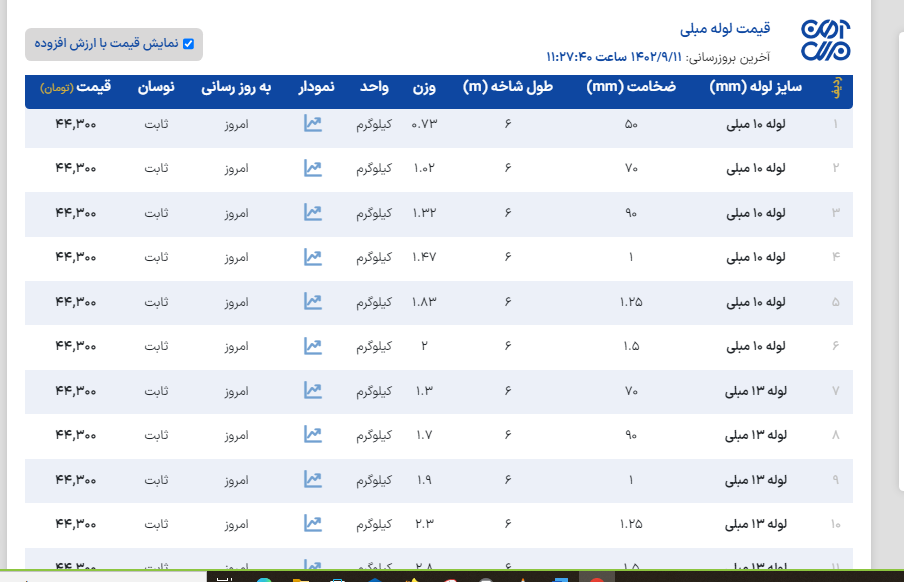Select the 'نوسان' column header
The width and height of the screenshot is (904, 582).
[x=156, y=88]
